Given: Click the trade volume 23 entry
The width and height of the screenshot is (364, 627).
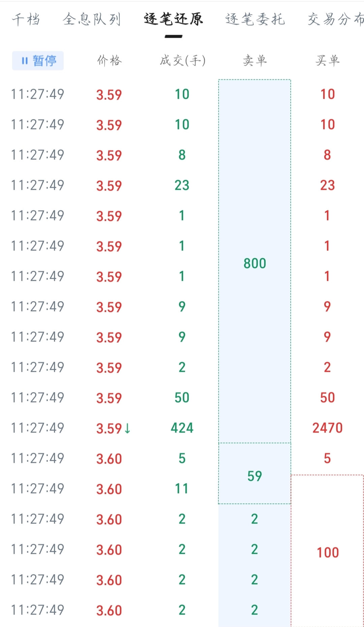Looking at the screenshot, I should pos(182,185).
